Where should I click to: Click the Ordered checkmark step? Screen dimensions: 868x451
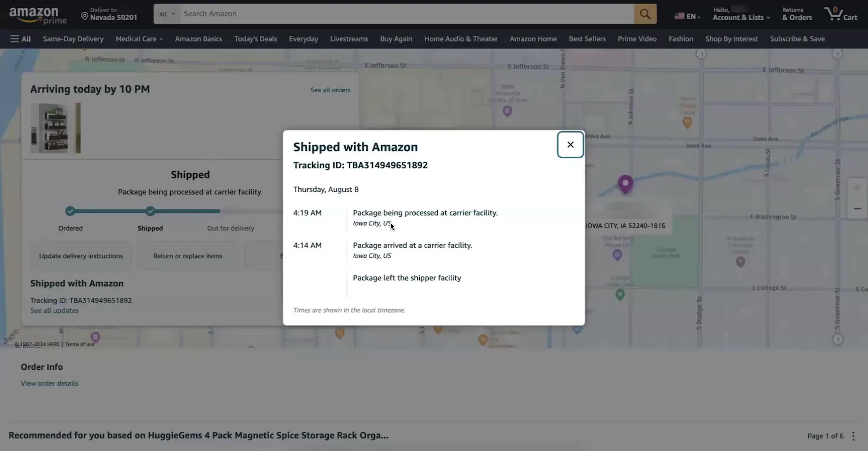pyautogui.click(x=71, y=211)
